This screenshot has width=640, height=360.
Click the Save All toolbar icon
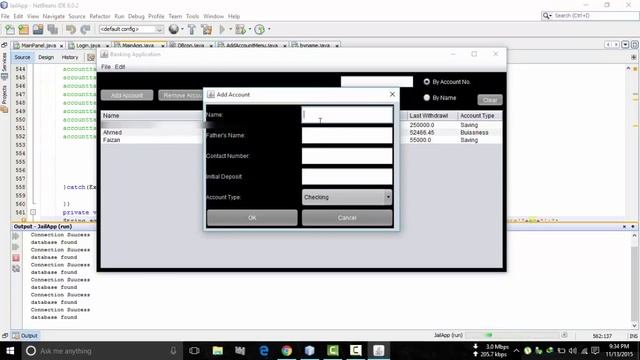coord(53,29)
